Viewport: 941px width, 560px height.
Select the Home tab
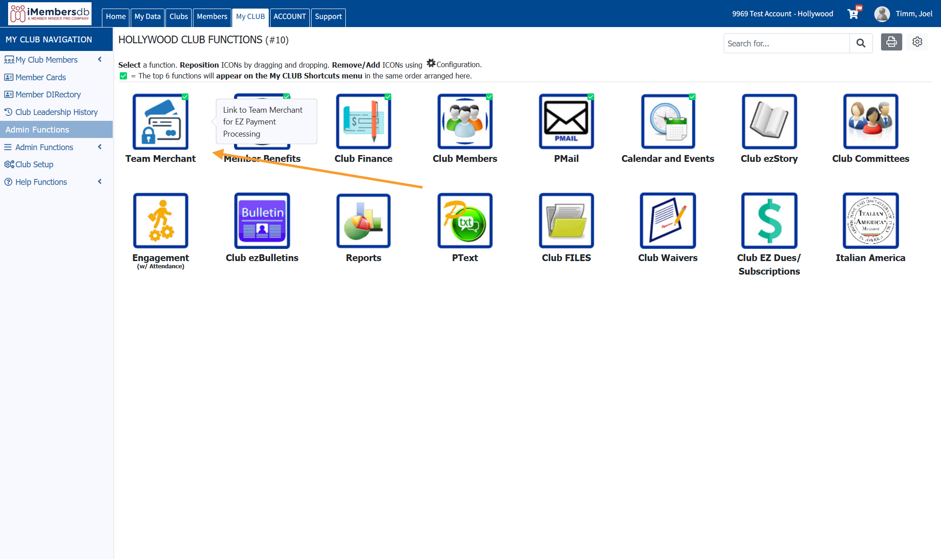[x=116, y=17]
